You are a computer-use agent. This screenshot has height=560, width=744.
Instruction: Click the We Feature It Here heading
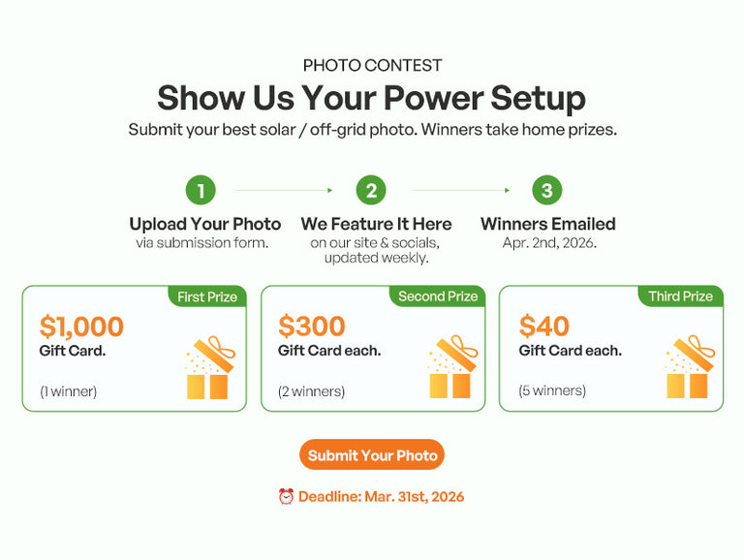(x=376, y=224)
